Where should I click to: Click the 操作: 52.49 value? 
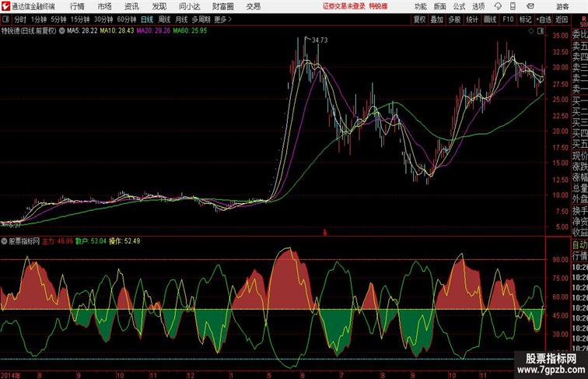click(x=124, y=241)
